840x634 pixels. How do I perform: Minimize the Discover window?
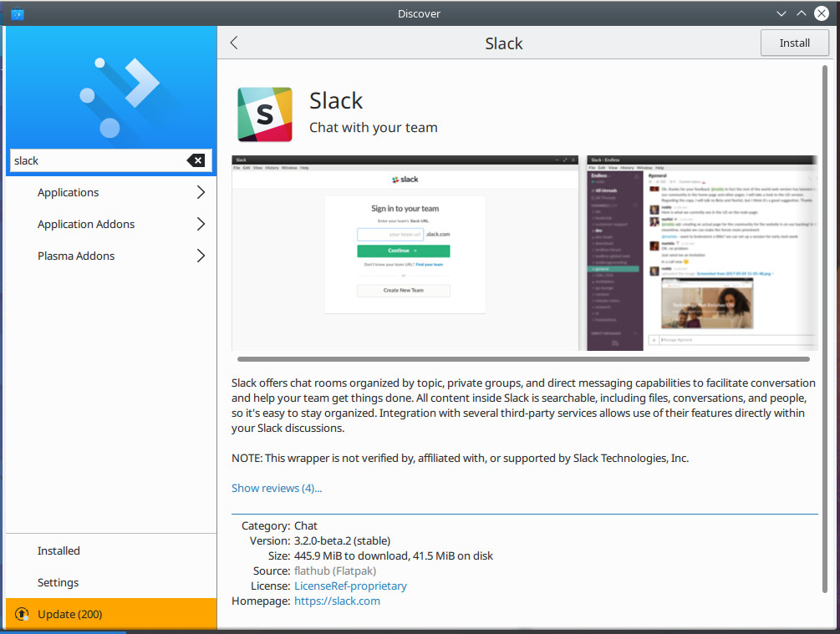point(781,13)
